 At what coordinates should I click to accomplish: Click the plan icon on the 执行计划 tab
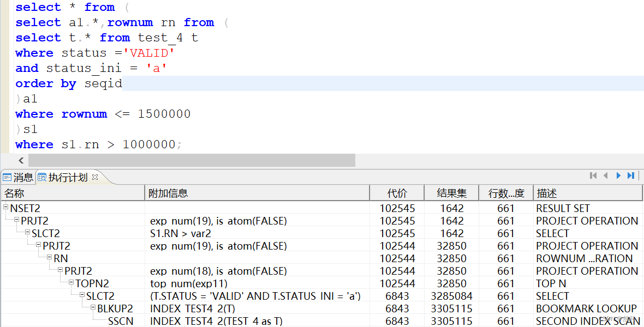(x=42, y=177)
